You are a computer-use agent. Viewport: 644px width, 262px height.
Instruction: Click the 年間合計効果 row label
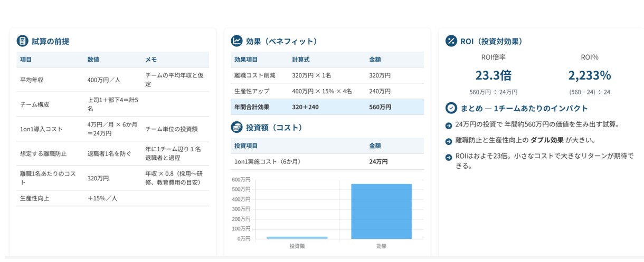pos(252,107)
